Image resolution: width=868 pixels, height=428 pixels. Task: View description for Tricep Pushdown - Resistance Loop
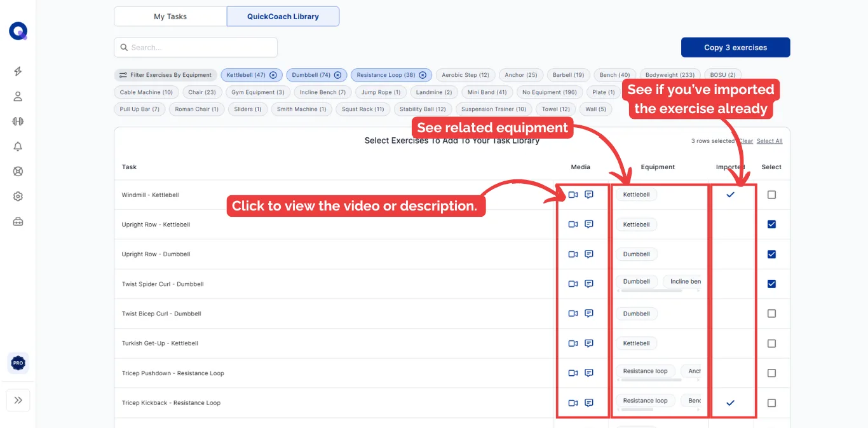(589, 373)
